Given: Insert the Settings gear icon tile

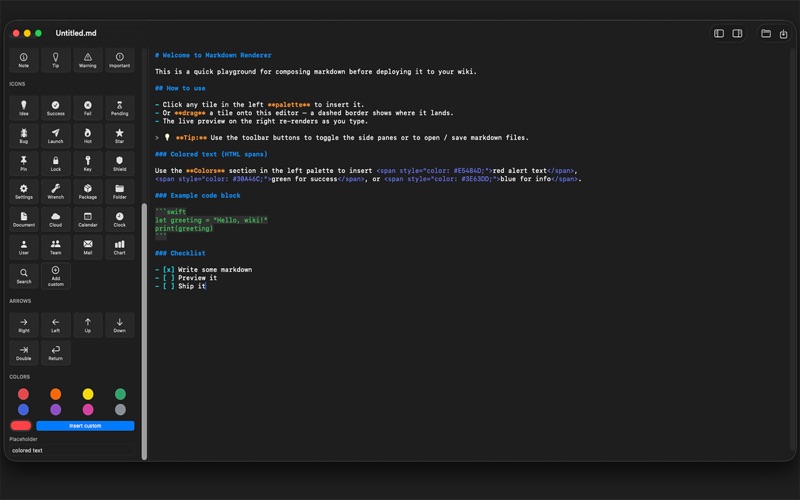Looking at the screenshot, I should pyautogui.click(x=23, y=191).
